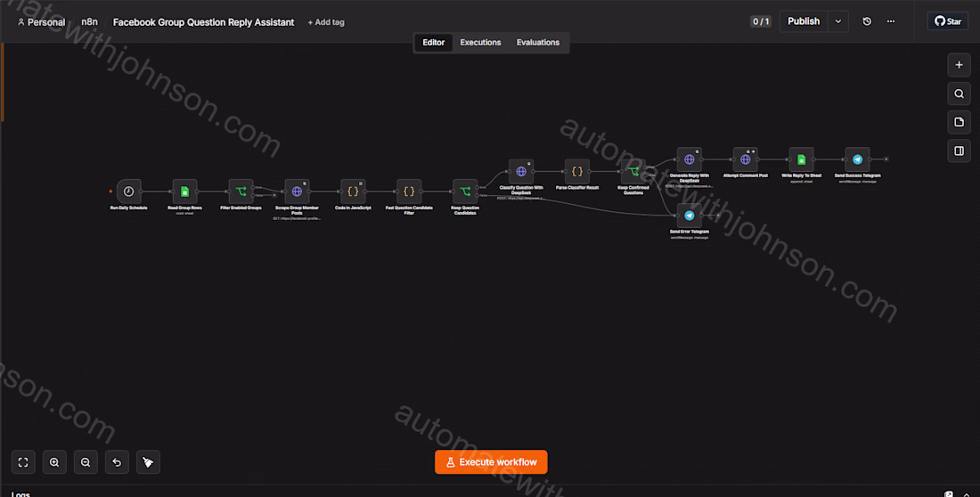The height and width of the screenshot is (497, 980).
Task: Switch to the Editor tab
Action: pos(433,43)
